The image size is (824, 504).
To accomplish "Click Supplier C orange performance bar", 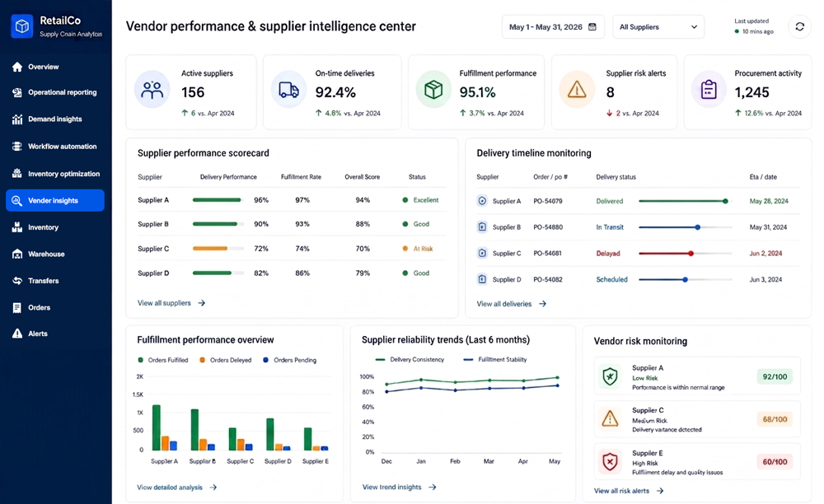I will (x=210, y=249).
